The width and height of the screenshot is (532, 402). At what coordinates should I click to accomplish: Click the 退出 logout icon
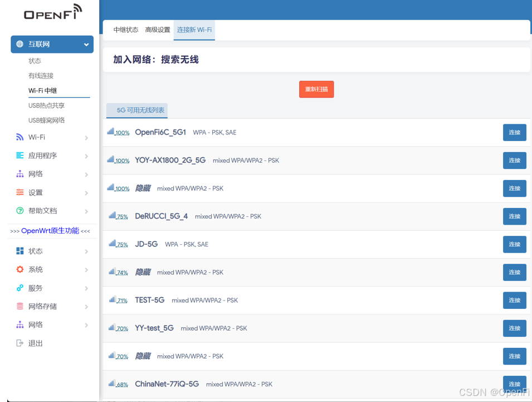(19, 343)
